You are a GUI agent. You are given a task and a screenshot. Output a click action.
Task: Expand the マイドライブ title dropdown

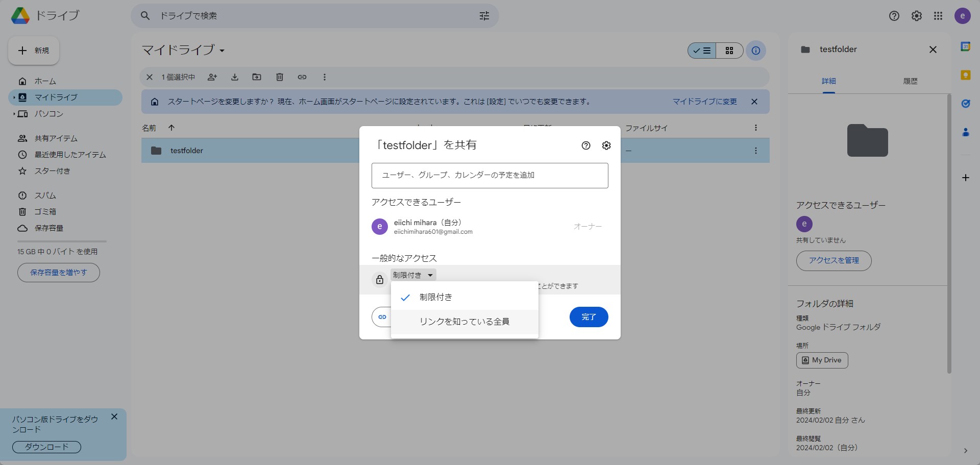click(x=222, y=51)
